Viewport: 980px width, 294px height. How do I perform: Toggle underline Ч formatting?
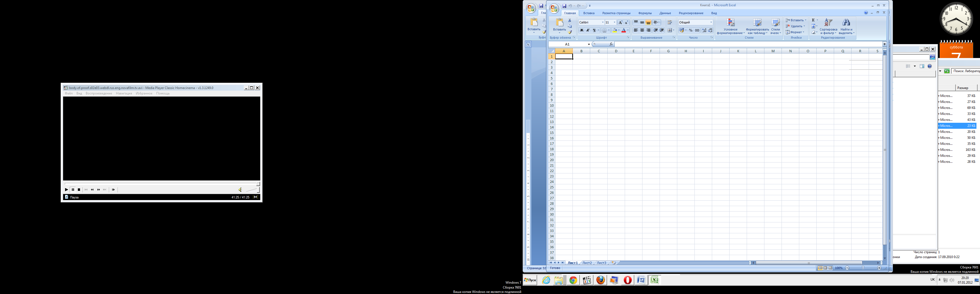[594, 30]
